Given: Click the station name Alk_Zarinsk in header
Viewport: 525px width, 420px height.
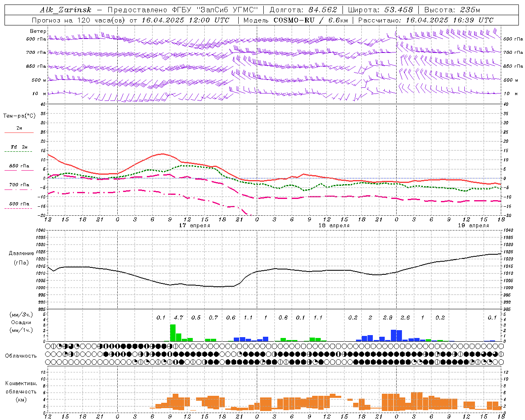Looking at the screenshot, I should [x=66, y=10].
